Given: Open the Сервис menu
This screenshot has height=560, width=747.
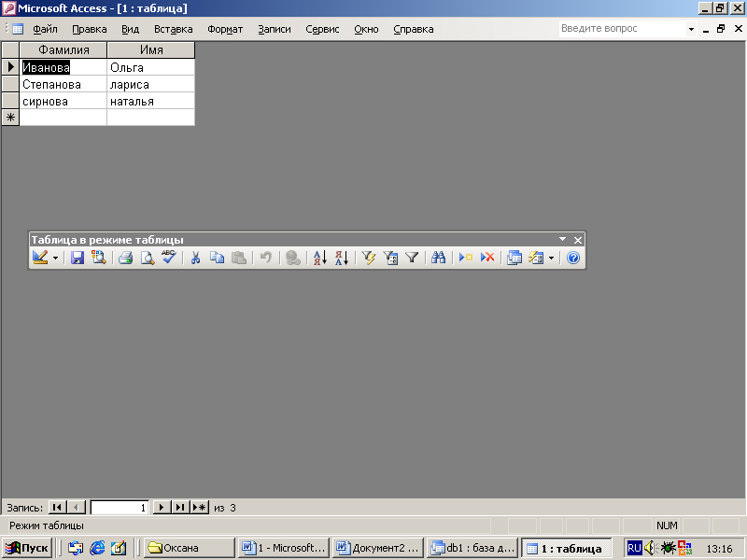Looking at the screenshot, I should (x=322, y=29).
